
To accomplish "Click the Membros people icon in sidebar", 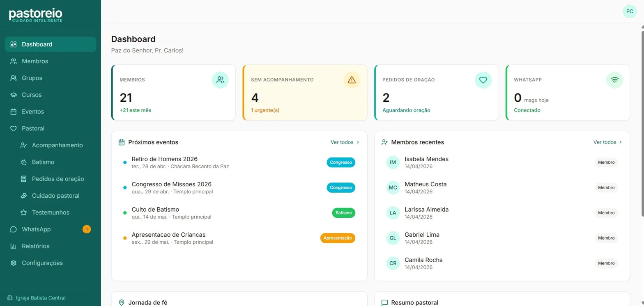I will click(x=14, y=61).
